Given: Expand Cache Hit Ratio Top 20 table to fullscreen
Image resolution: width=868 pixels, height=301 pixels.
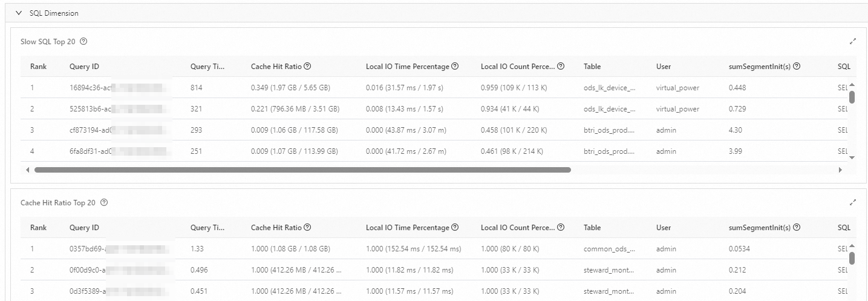Looking at the screenshot, I should (x=853, y=202).
